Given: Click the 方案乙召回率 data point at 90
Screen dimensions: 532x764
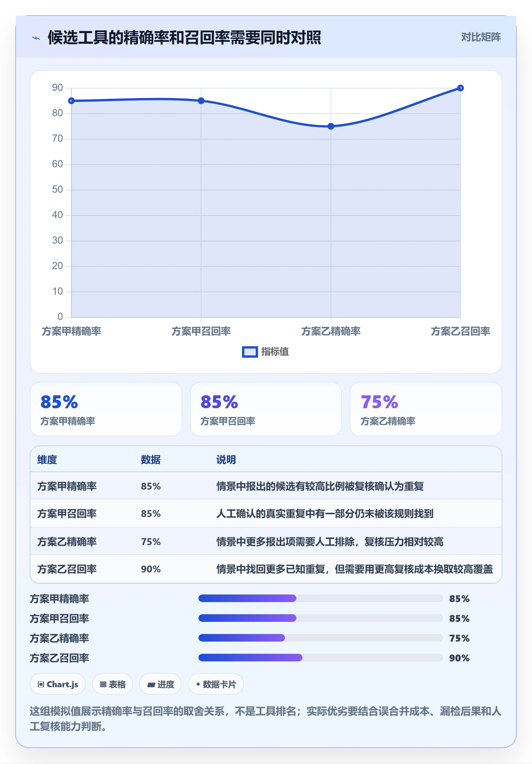Looking at the screenshot, I should point(460,88).
